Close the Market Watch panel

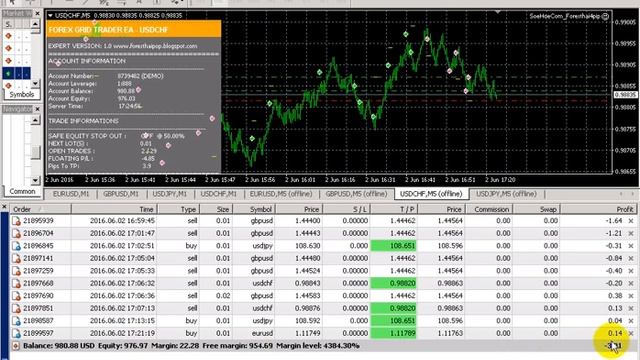click(37, 13)
